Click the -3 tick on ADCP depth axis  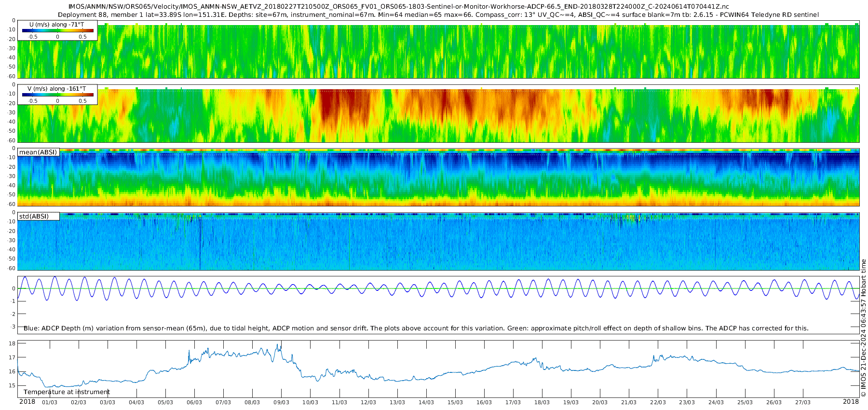pos(13,327)
